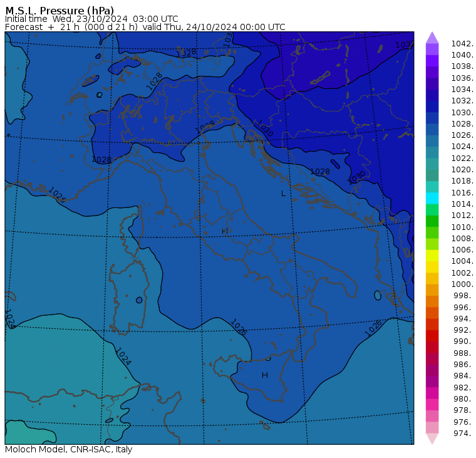Click the 992. legend value
Screen dimensions: 476x458
(x=463, y=330)
